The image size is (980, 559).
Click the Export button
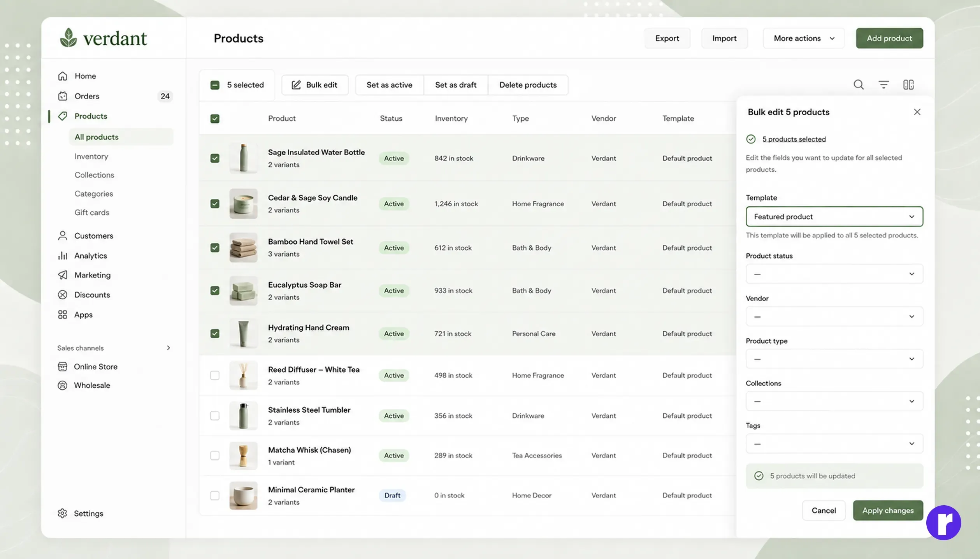tap(667, 38)
